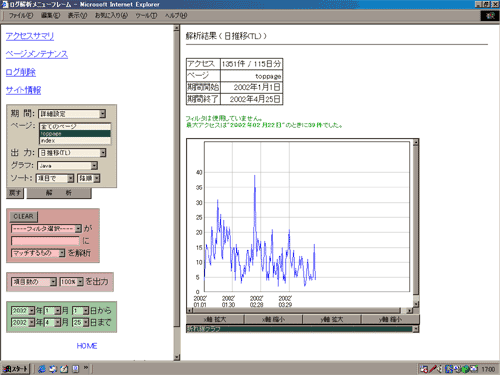Click the left frame scrollbar down arrow
The height and width of the screenshot is (375, 500).
pyautogui.click(x=177, y=357)
